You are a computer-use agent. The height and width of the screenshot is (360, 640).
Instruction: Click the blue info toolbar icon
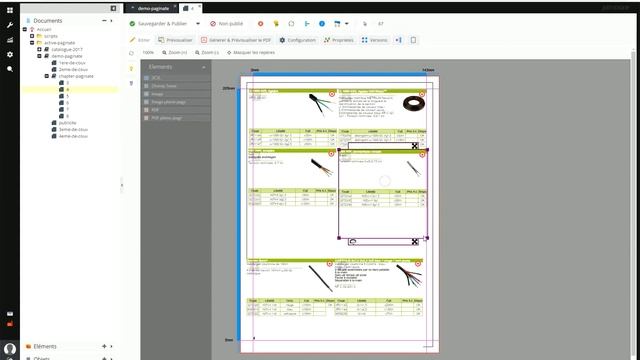pyautogui.click(x=322, y=24)
